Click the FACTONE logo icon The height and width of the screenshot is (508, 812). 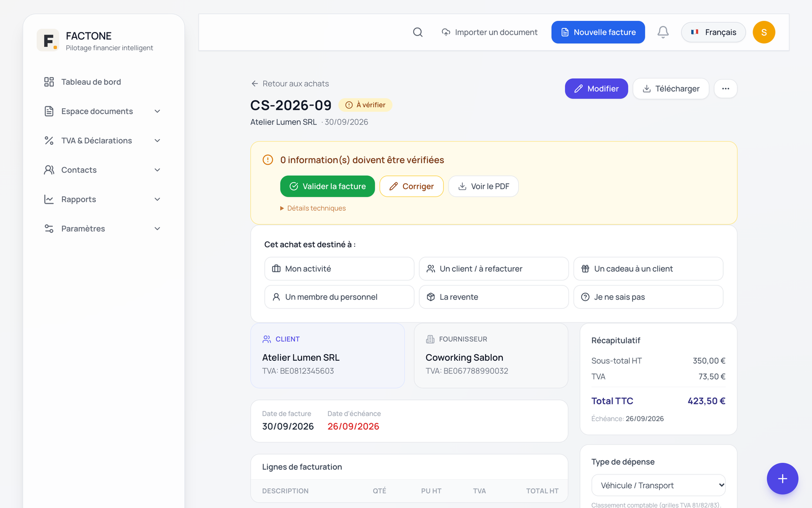click(48, 40)
